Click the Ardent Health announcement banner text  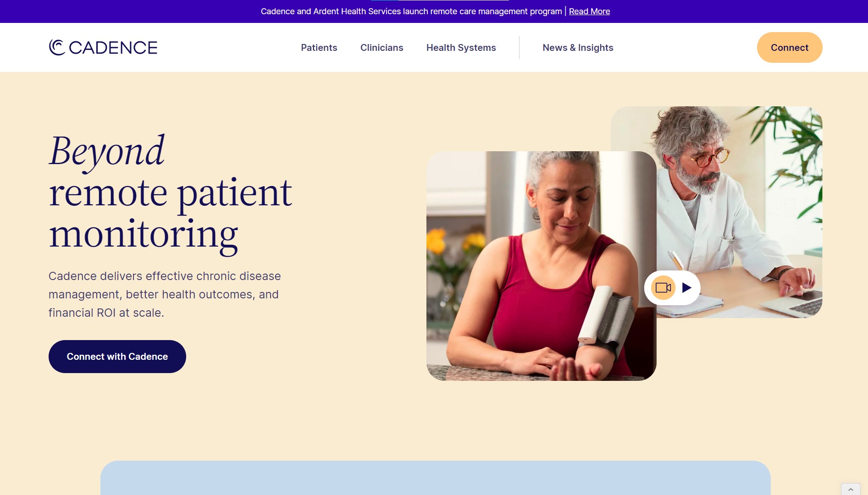pyautogui.click(x=411, y=11)
